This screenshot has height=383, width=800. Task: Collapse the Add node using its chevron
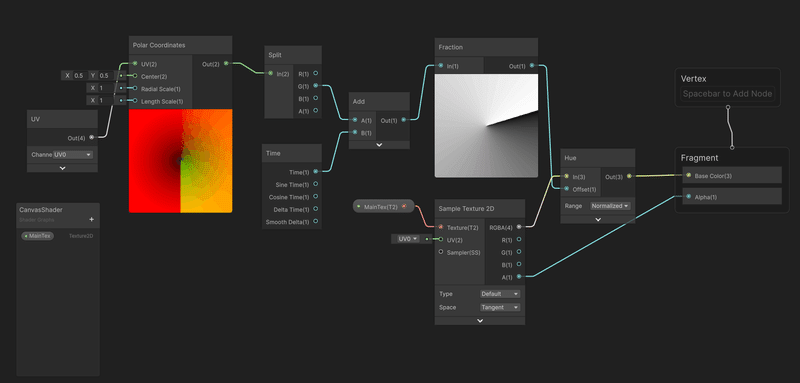coord(379,145)
